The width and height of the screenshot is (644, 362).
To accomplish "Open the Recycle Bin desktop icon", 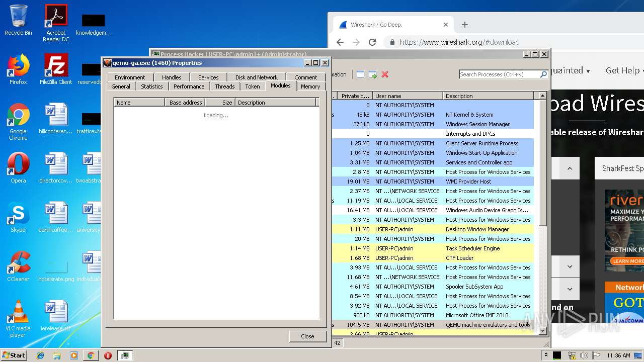I will [x=18, y=20].
